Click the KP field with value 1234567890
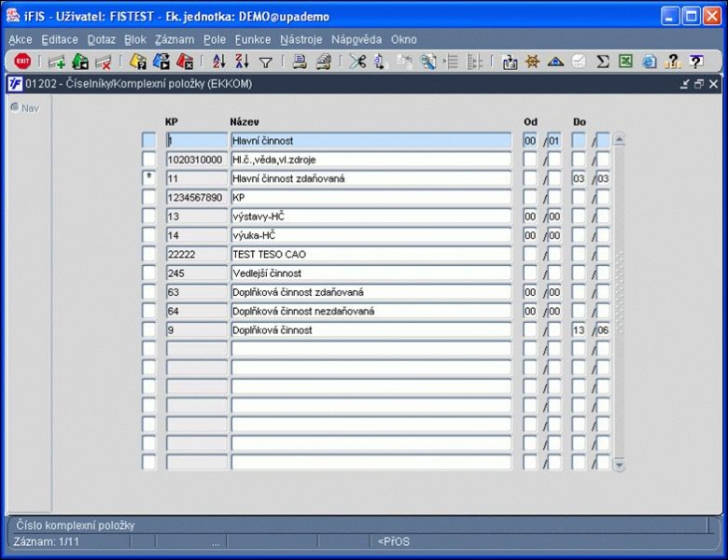 coord(197,197)
